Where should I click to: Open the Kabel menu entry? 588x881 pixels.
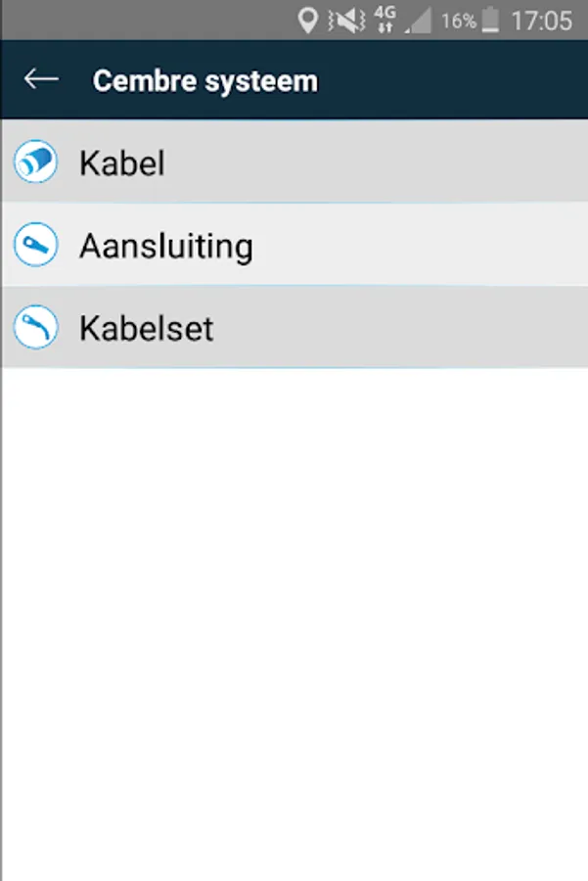[x=122, y=162]
